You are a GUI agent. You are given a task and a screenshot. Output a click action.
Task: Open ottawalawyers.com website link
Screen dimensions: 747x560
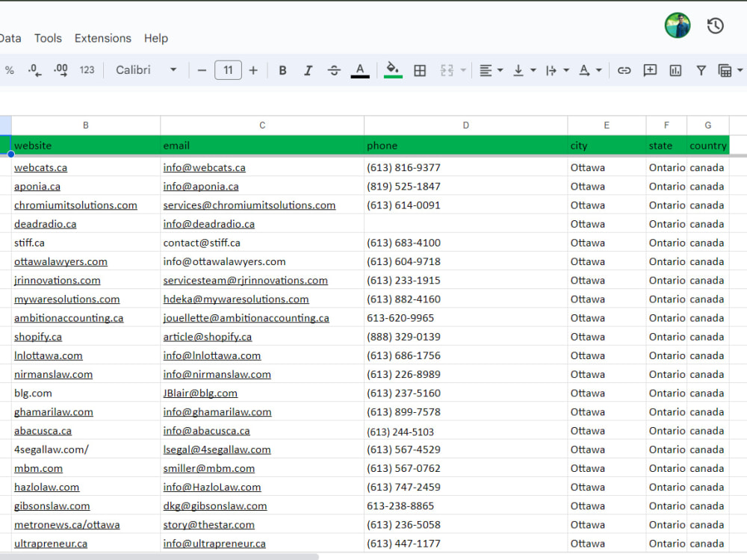[61, 262]
